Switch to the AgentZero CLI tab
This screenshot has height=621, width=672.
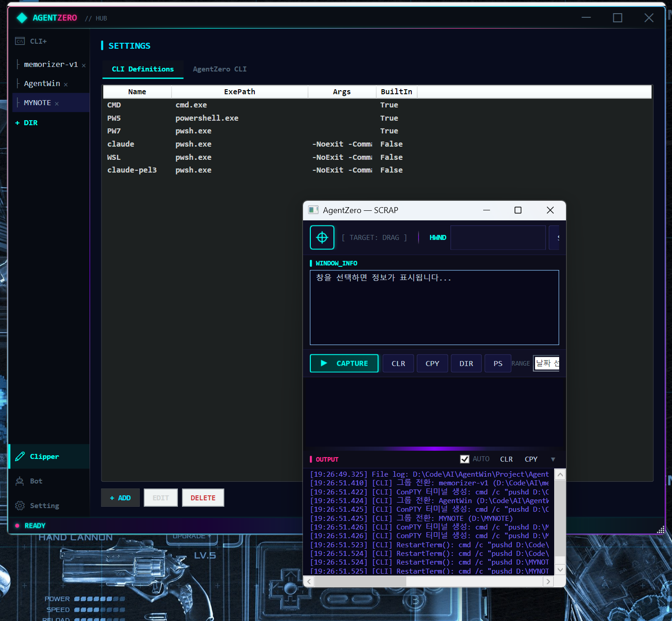click(219, 69)
